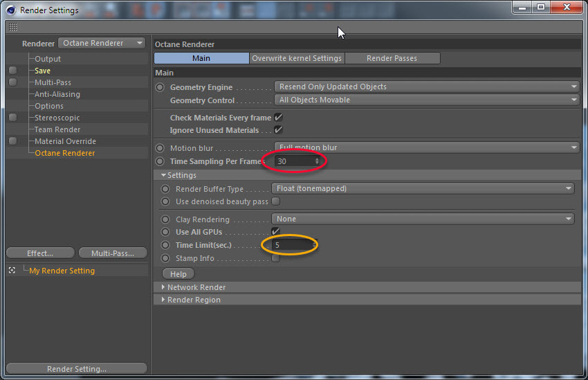The height and width of the screenshot is (380, 588).
Task: Select Anti-Aliasing in the settings list
Action: (x=57, y=94)
